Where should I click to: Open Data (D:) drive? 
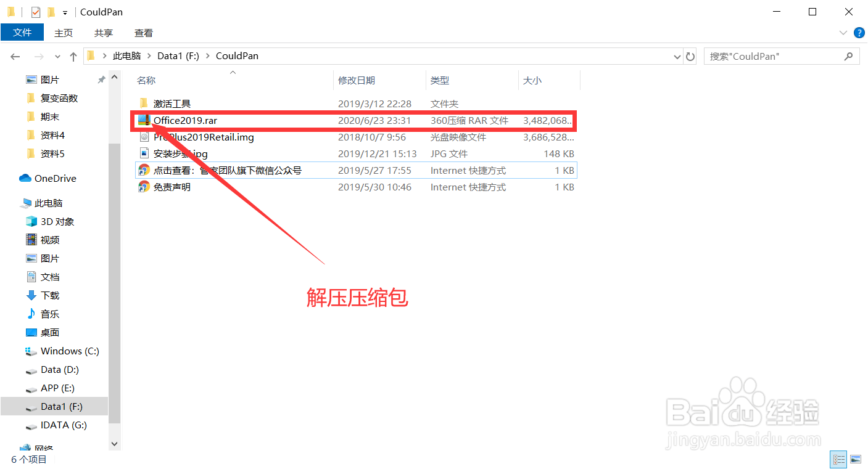pos(60,369)
